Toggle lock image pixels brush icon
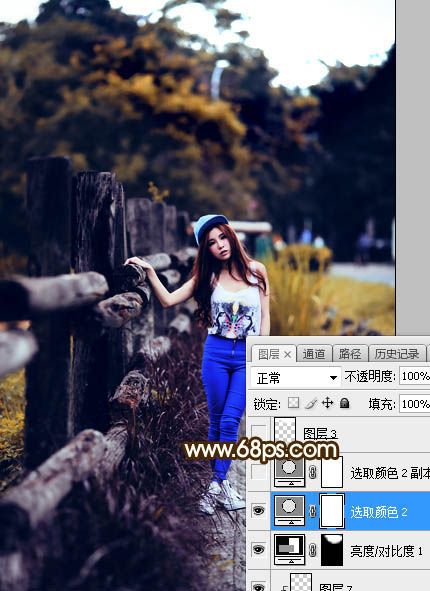This screenshot has width=430, height=591. tap(311, 404)
